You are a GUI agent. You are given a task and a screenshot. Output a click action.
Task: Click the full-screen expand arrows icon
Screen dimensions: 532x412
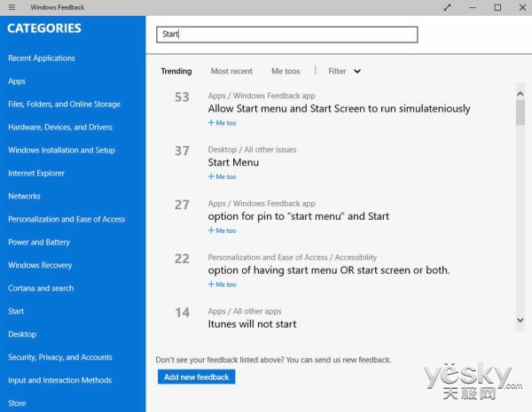(446, 7)
